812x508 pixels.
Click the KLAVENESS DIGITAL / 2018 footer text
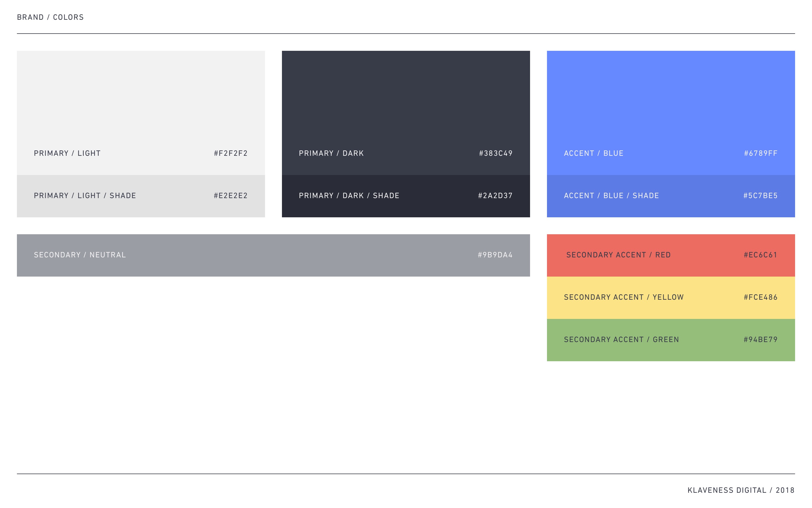pos(741,491)
